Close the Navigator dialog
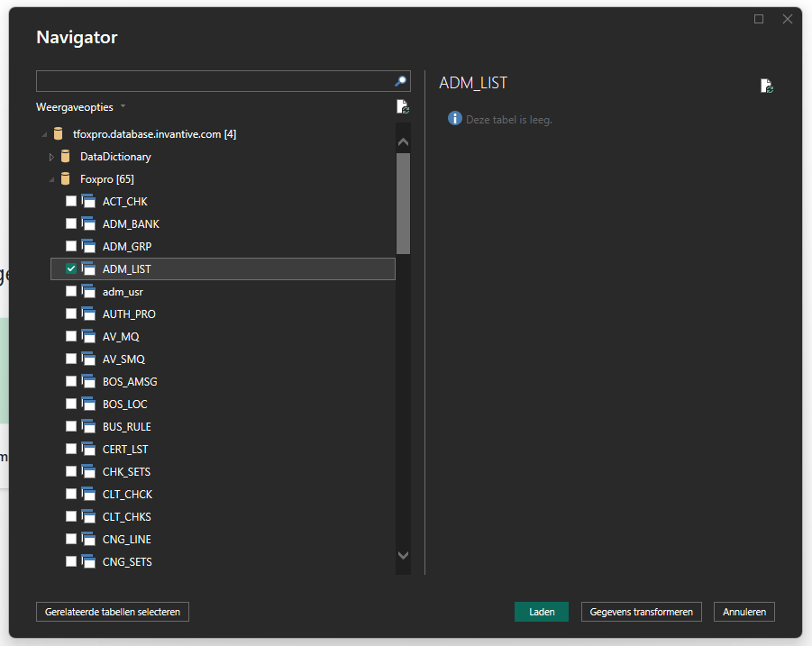 [787, 19]
